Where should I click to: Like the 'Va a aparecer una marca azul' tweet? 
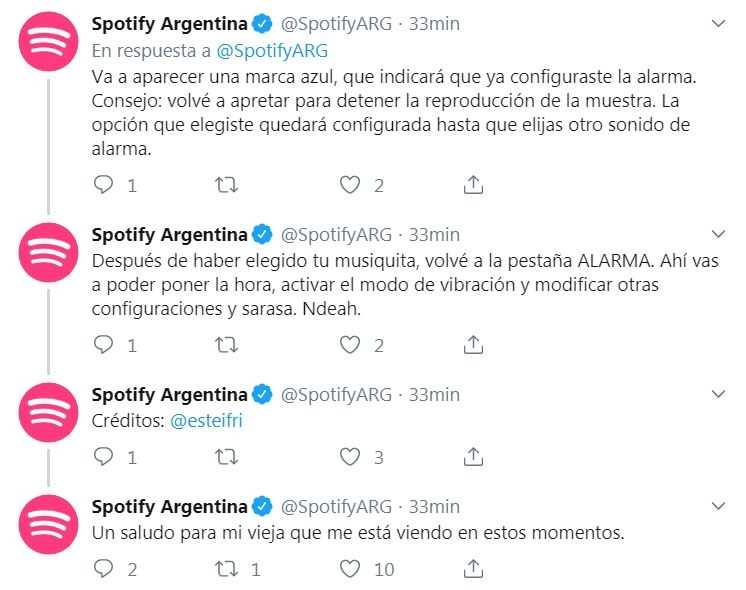point(349,185)
